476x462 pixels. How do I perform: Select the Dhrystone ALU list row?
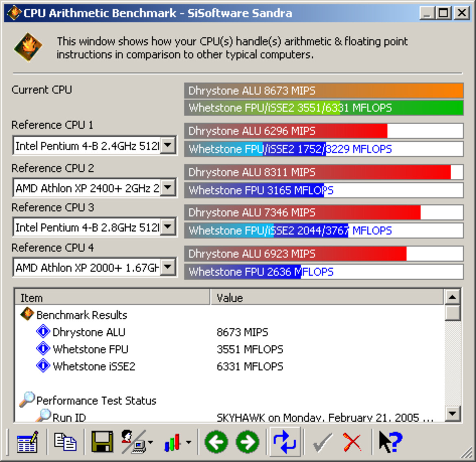(x=229, y=332)
